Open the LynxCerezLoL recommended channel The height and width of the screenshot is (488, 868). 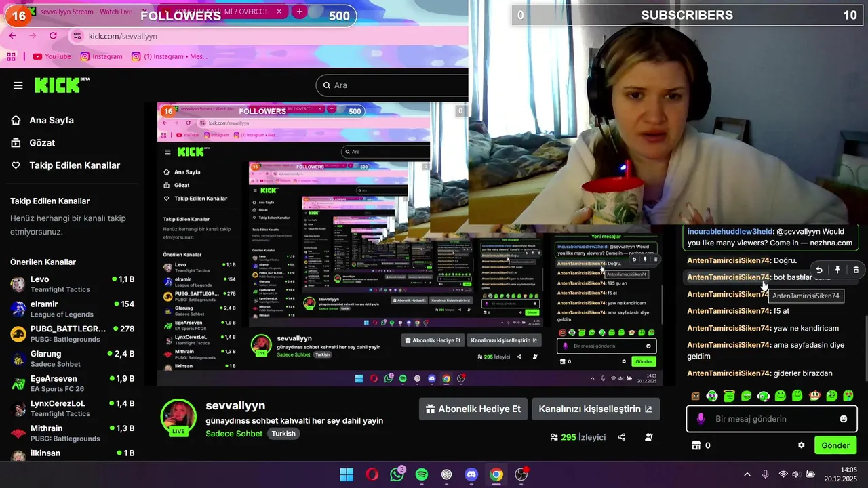coord(72,408)
